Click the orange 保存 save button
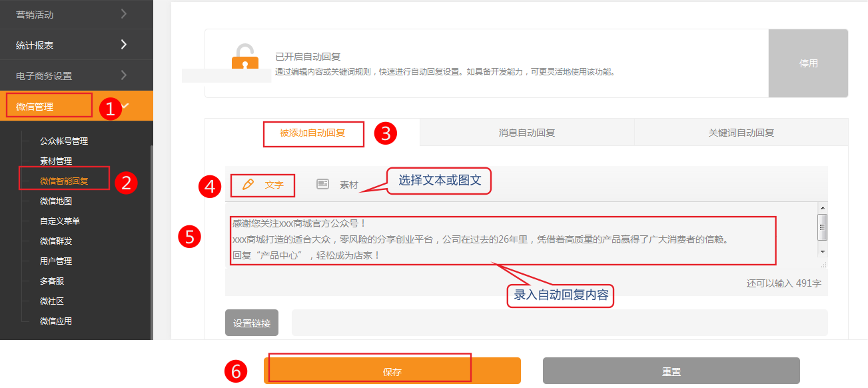The height and width of the screenshot is (388, 868). click(392, 371)
